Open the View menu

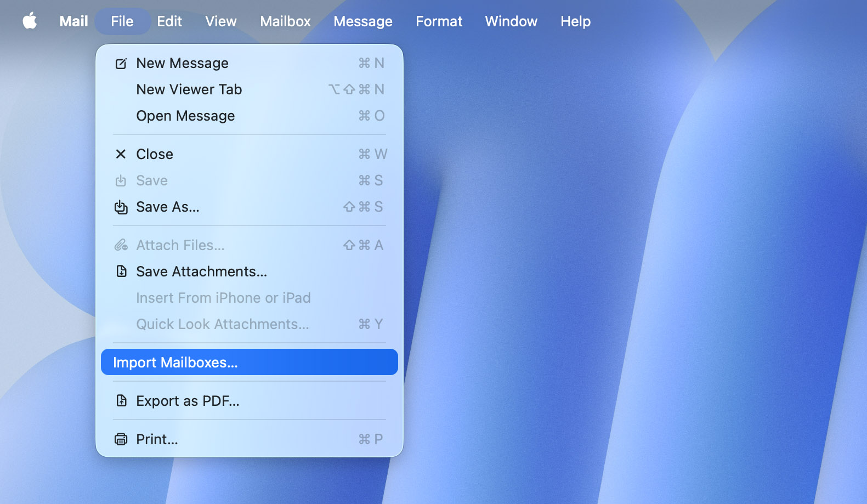tap(220, 21)
